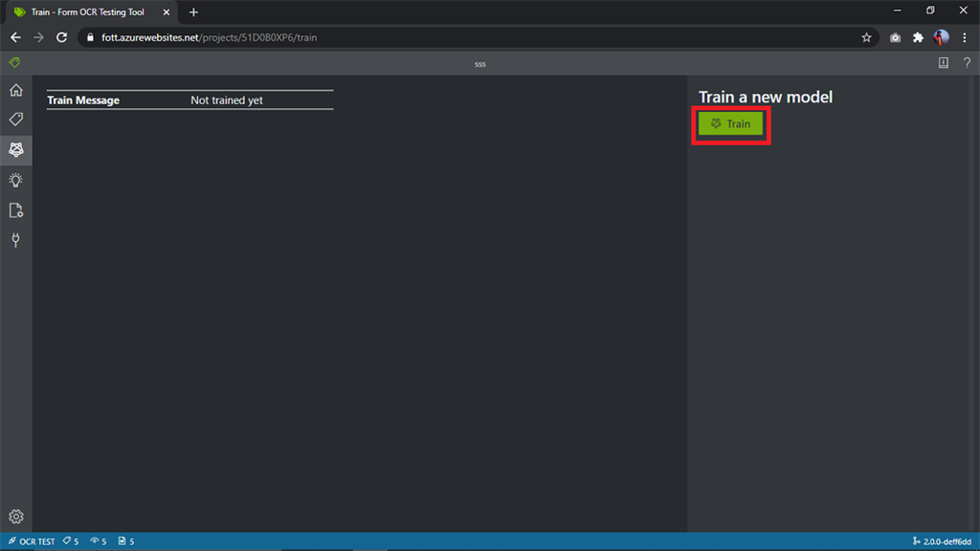The width and height of the screenshot is (980, 551).
Task: Open help using the question mark icon
Action: coord(967,61)
